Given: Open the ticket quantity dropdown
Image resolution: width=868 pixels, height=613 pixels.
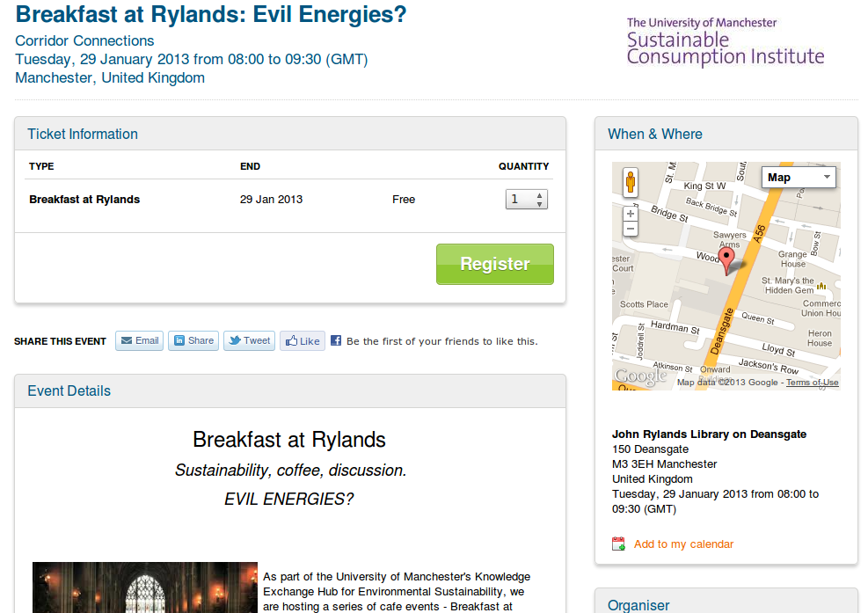Looking at the screenshot, I should (x=527, y=200).
